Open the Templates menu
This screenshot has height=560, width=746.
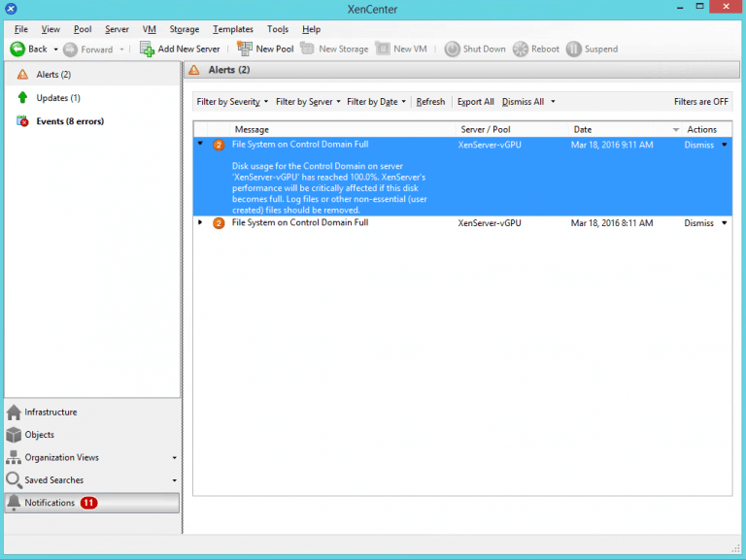point(233,29)
